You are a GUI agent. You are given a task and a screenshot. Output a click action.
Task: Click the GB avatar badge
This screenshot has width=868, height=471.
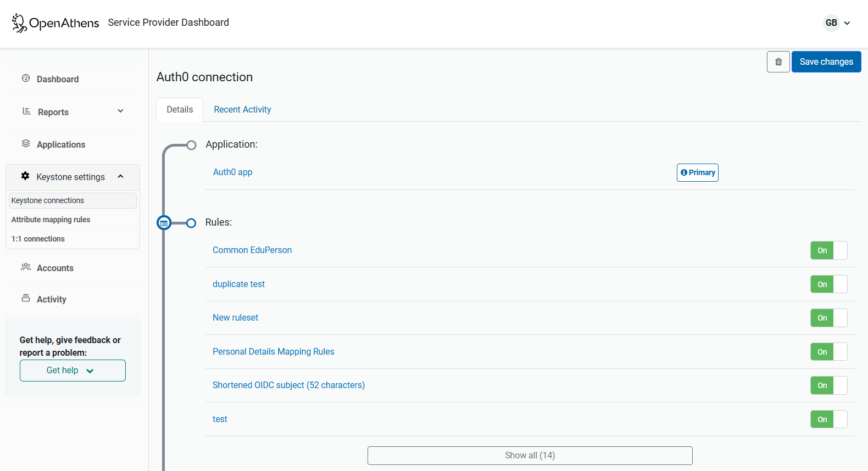click(831, 23)
